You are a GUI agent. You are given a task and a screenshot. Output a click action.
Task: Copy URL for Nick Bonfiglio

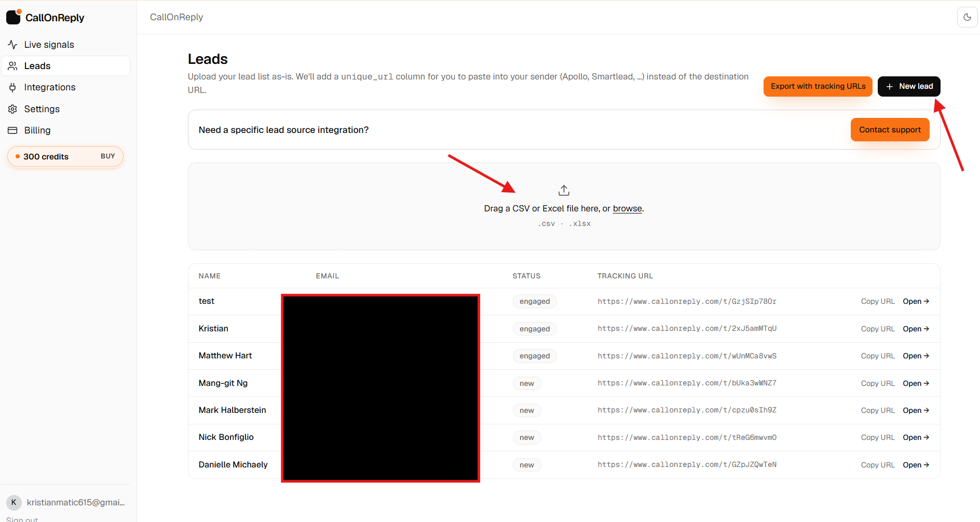pyautogui.click(x=878, y=437)
